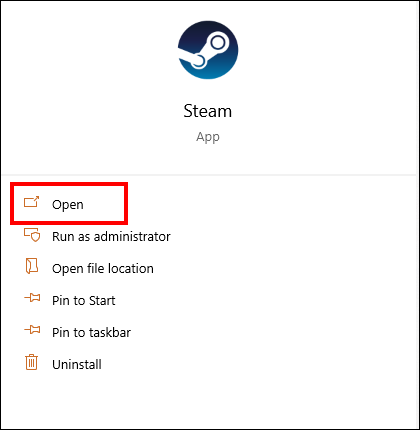Select Run as administrator
This screenshot has height=430, width=420.
pyautogui.click(x=111, y=237)
